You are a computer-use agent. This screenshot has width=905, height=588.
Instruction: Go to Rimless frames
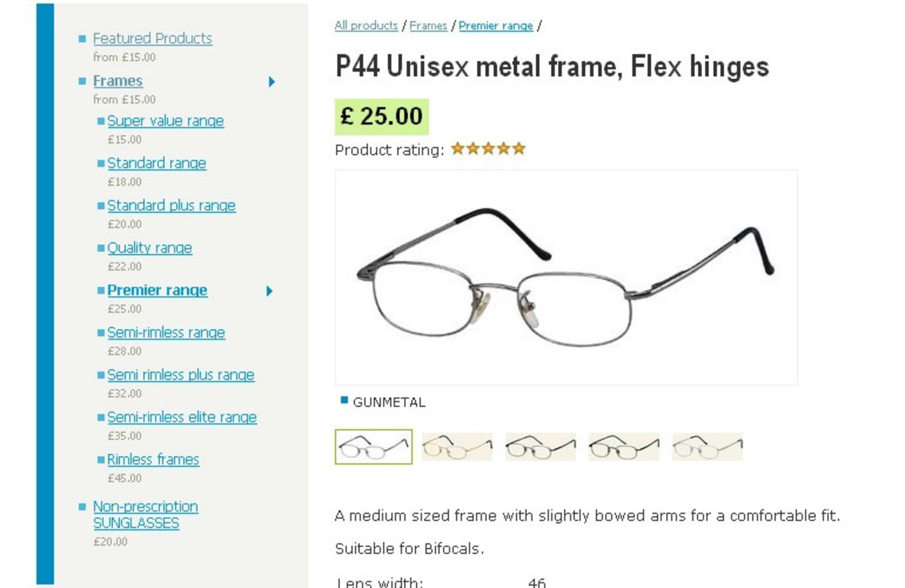click(153, 460)
